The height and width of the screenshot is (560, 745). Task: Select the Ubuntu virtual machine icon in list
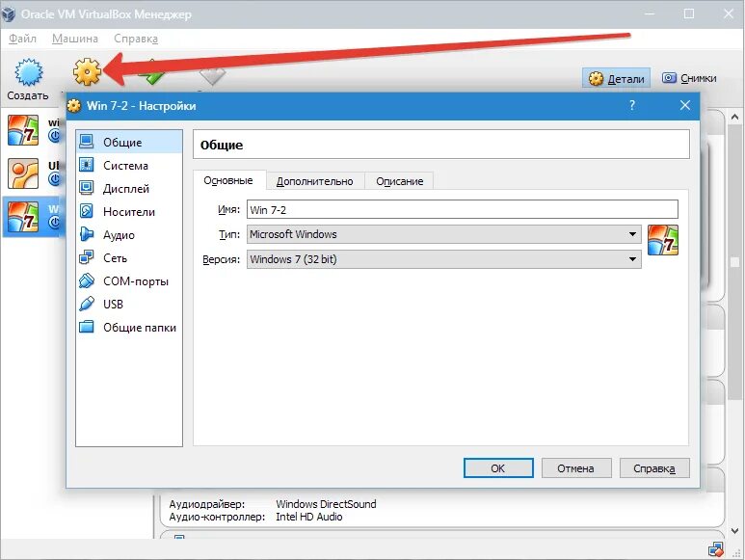[23, 173]
